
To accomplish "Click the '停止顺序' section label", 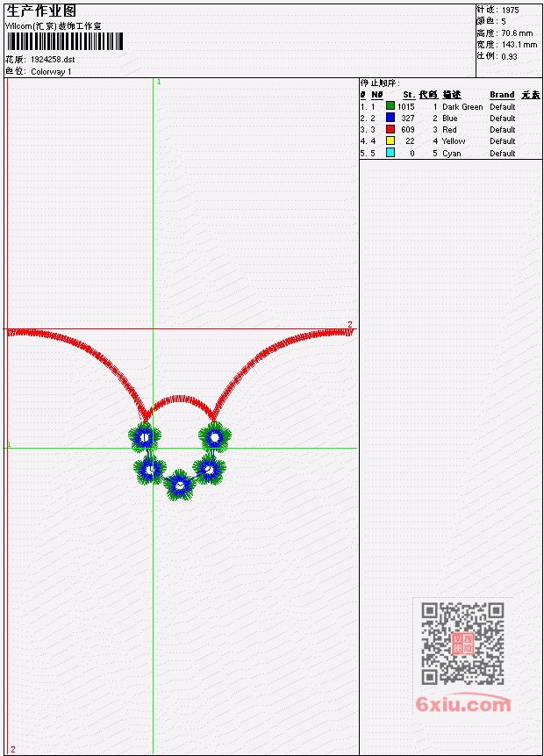I will pos(379,83).
